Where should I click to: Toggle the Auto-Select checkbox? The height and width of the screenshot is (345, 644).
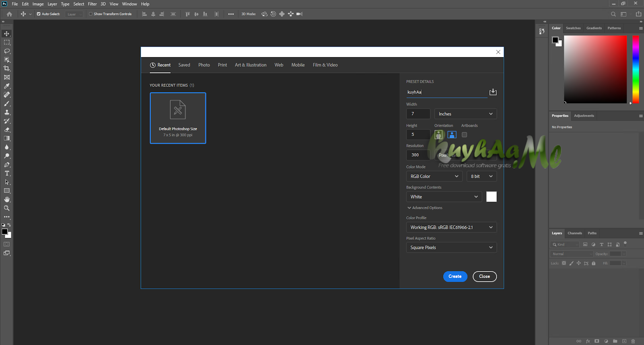pyautogui.click(x=39, y=14)
